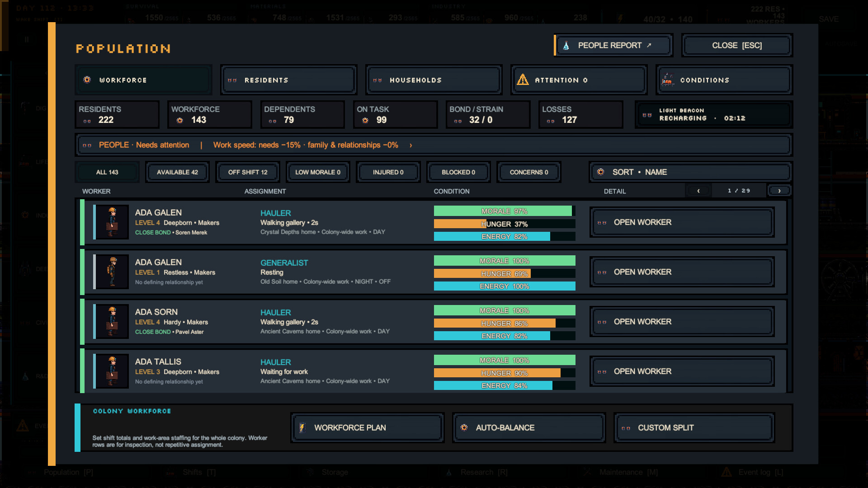Go to the previous worker page
Image resolution: width=868 pixels, height=488 pixels.
698,191
